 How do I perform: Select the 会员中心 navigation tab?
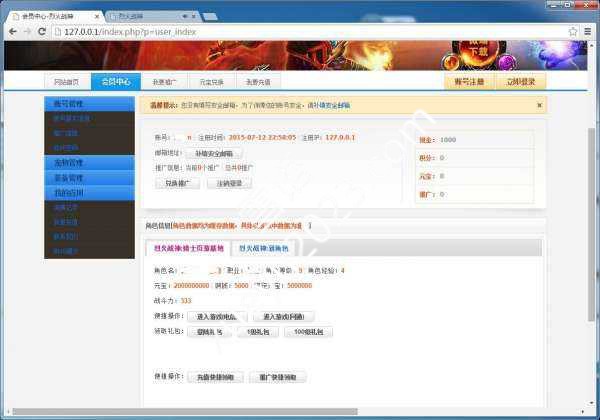[113, 81]
